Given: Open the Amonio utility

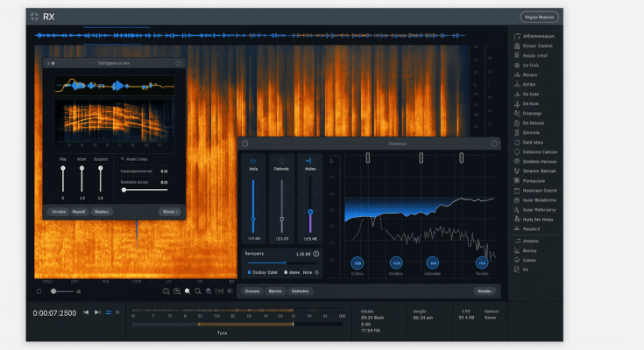Looking at the screenshot, I should coord(526,241).
